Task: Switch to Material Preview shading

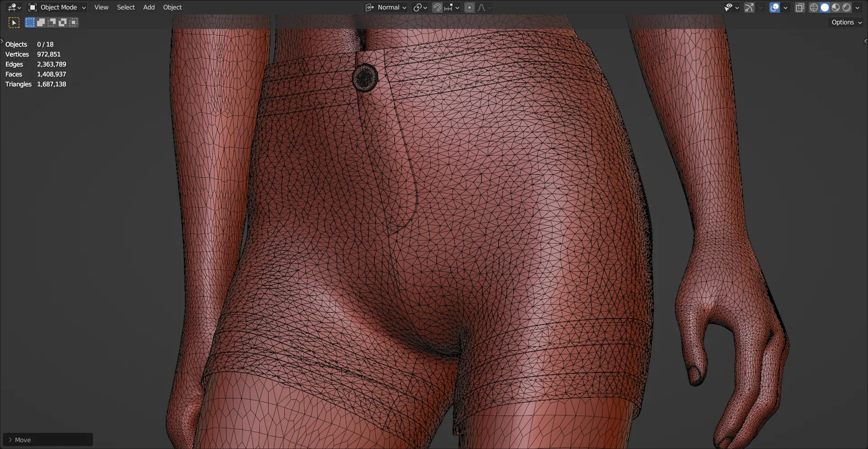Action: [x=835, y=7]
